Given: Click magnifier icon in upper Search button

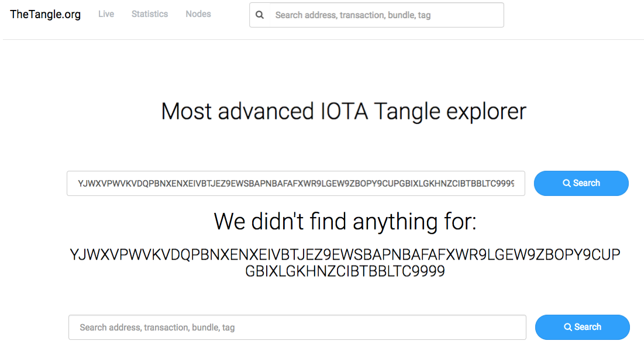Looking at the screenshot, I should coord(566,183).
